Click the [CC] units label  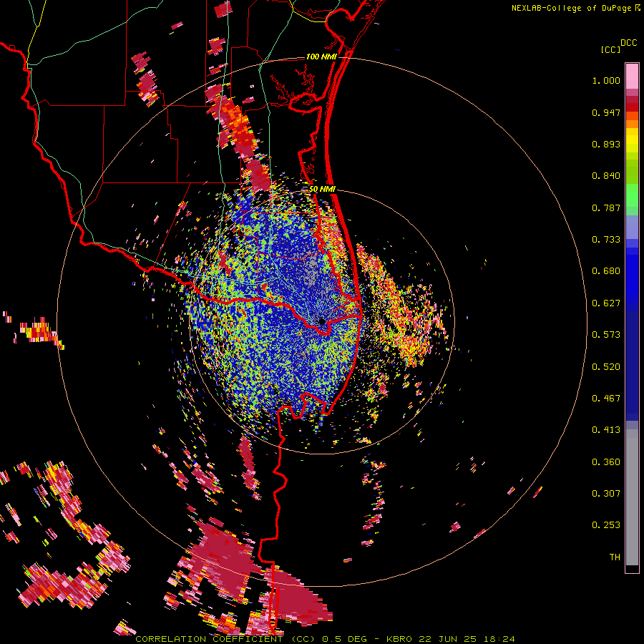610,49
